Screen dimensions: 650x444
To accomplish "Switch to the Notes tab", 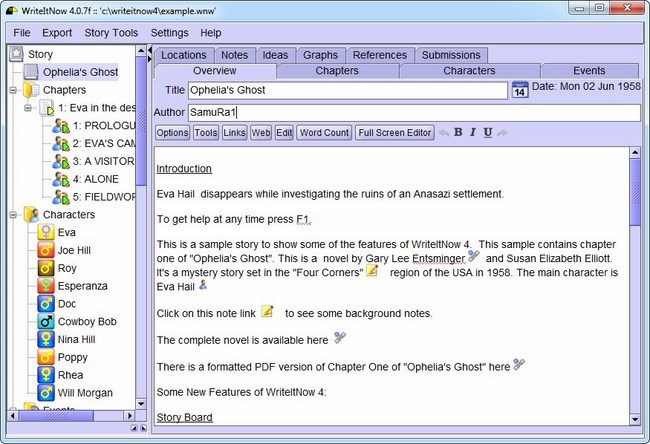I will coord(235,55).
